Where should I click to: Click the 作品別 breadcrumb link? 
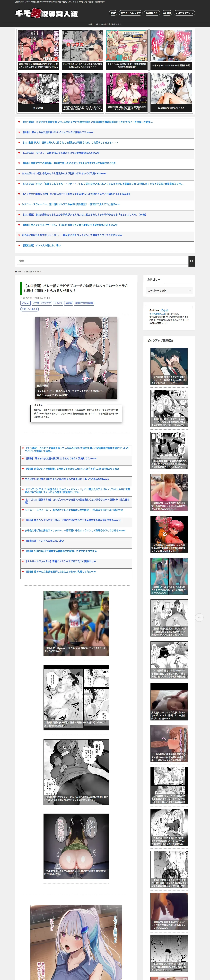pos(29,272)
